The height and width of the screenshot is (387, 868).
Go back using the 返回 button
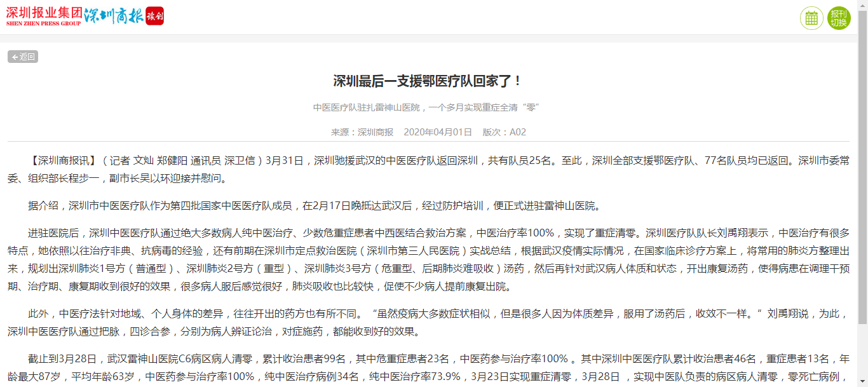coord(23,57)
